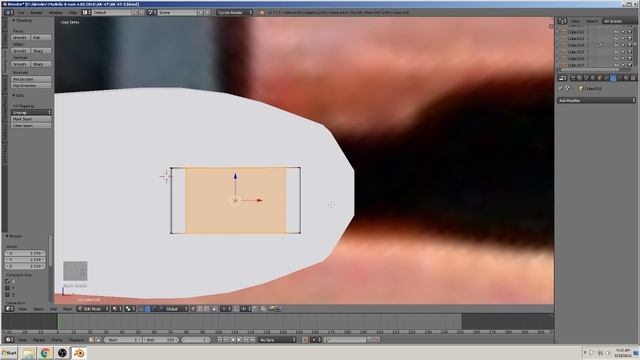Click the timeline Start frame field
This screenshot has width=640, height=360.
(123, 340)
